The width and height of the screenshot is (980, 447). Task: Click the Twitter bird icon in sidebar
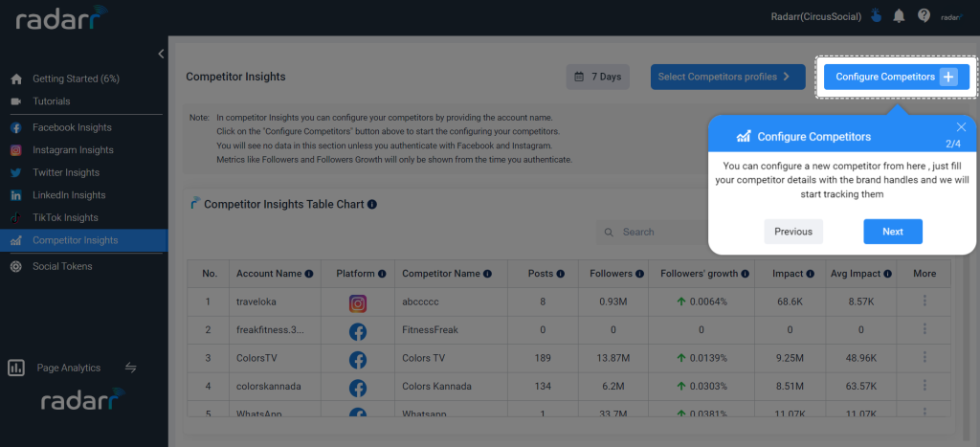click(x=16, y=172)
